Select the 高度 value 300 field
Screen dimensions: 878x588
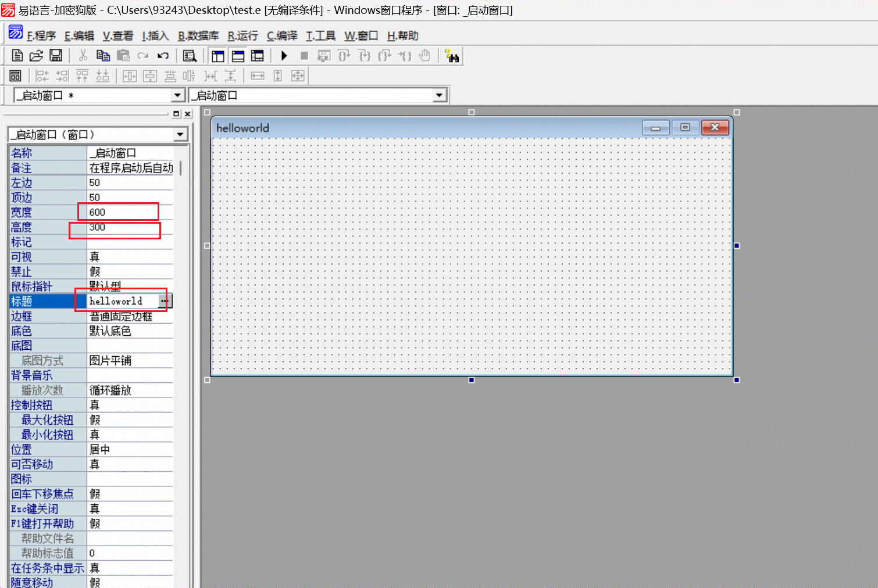click(130, 227)
